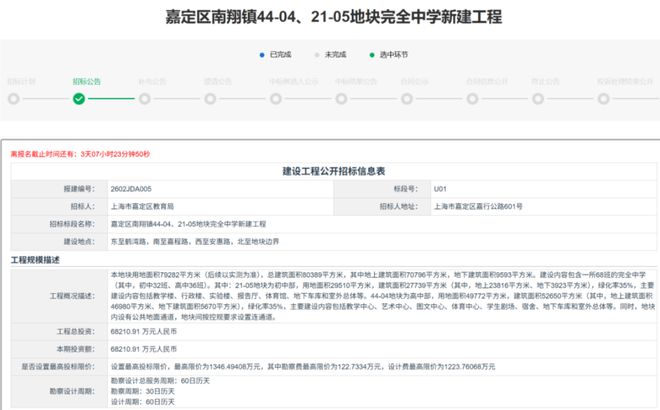The height and width of the screenshot is (410, 660).
Task: Select the 招标人地址 value 上海市嘉定区嘉行公路601号
Action: point(478,206)
